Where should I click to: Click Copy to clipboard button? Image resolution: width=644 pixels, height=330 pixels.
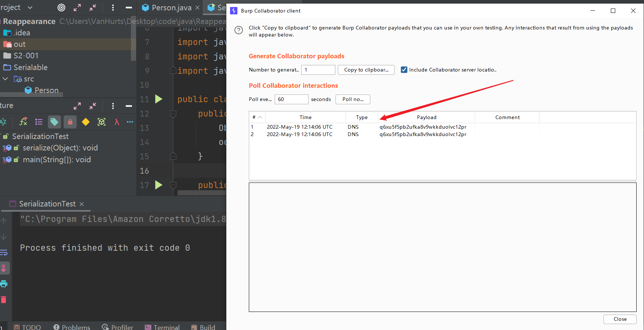pyautogui.click(x=366, y=70)
